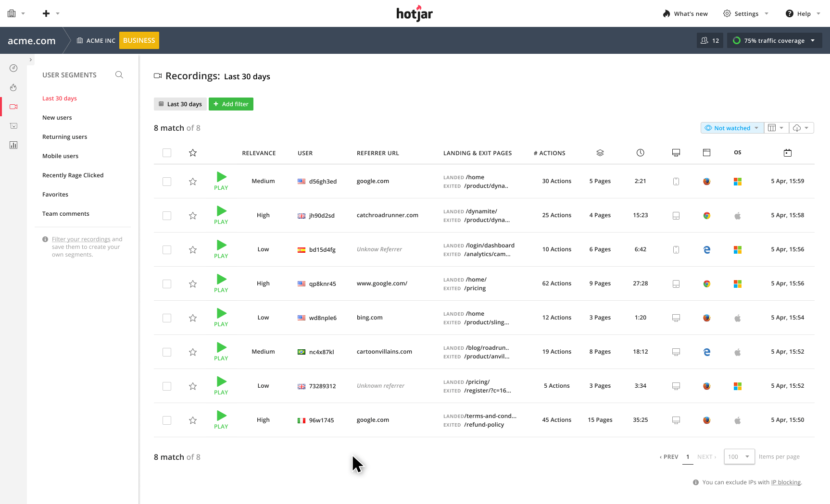Follow the IP blocking link
The height and width of the screenshot is (504, 830).
(x=786, y=482)
